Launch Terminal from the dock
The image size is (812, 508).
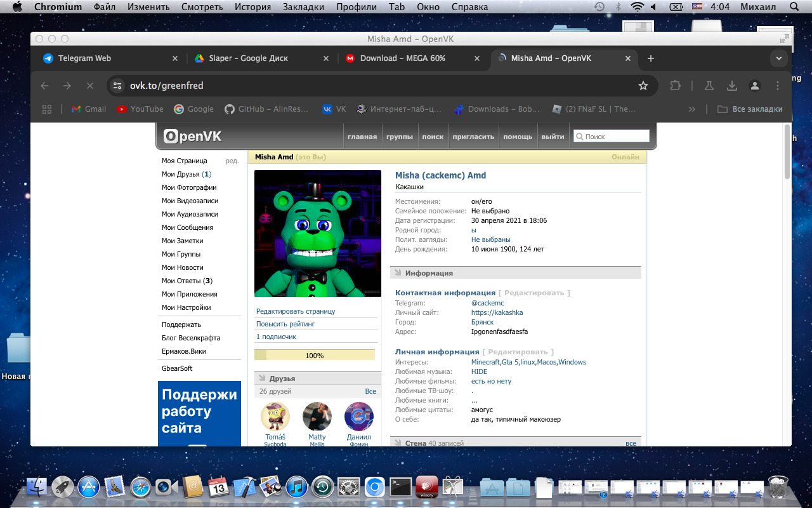[401, 487]
